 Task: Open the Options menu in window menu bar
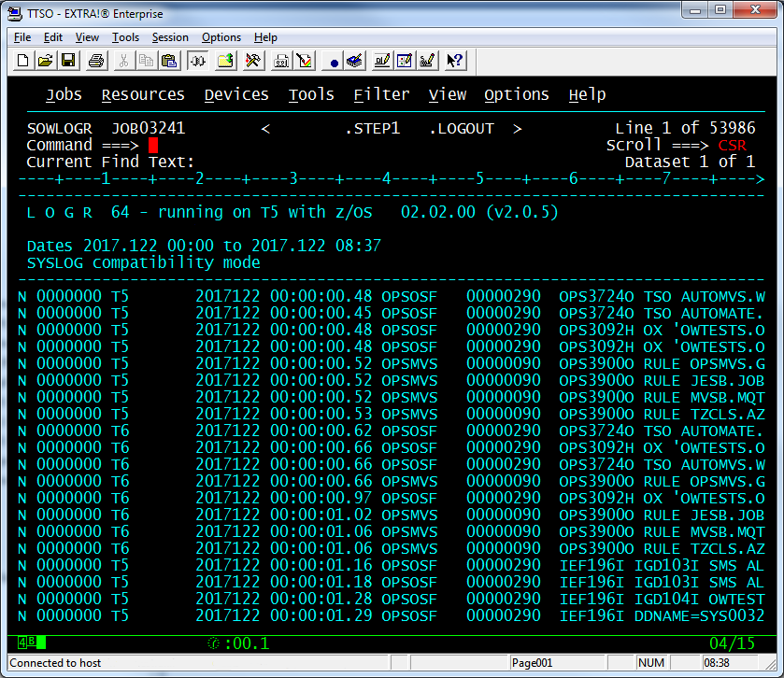(x=221, y=37)
